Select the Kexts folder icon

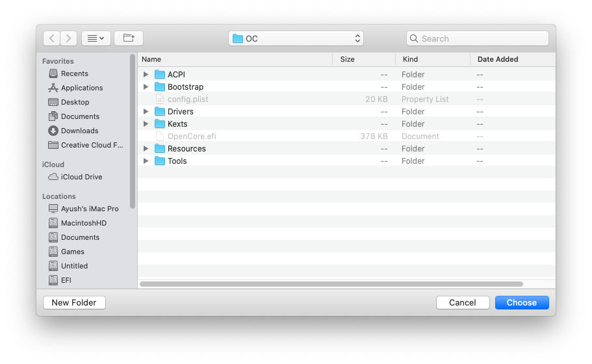(160, 124)
